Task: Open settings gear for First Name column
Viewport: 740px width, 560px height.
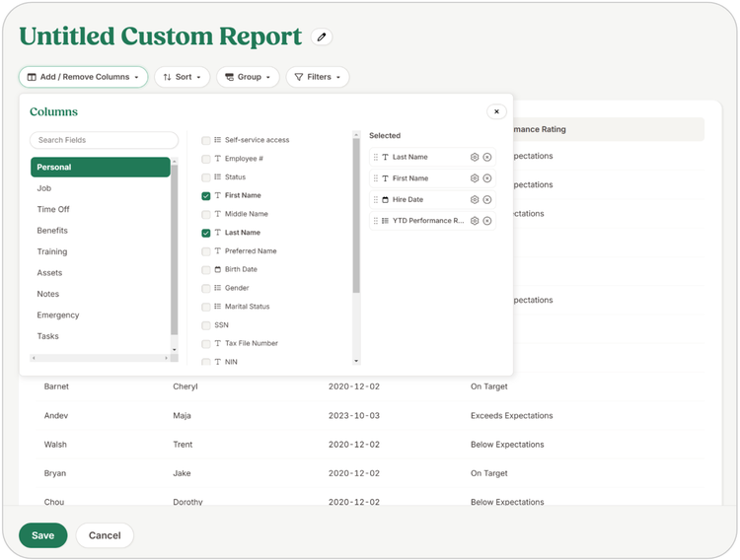Action: pos(475,178)
